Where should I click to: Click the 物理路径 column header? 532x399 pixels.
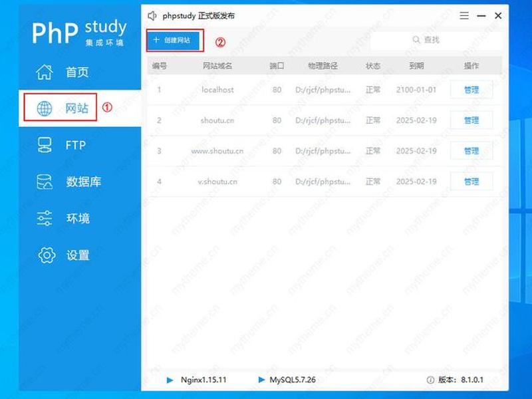click(323, 66)
